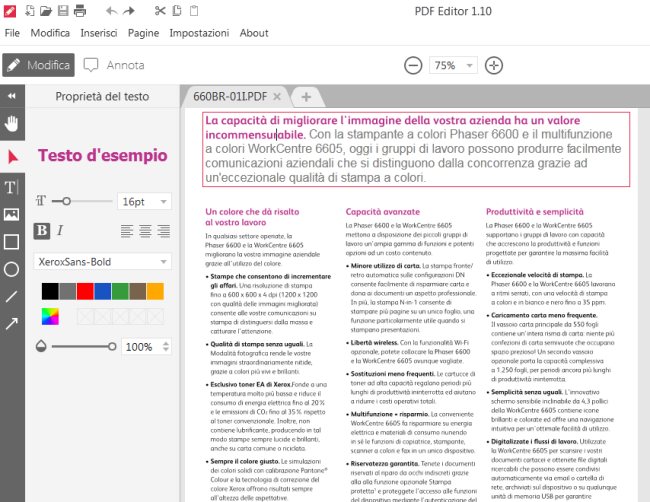Screen dimensions: 650x502
Task: Adjust the font size slider
Action: (x=66, y=201)
